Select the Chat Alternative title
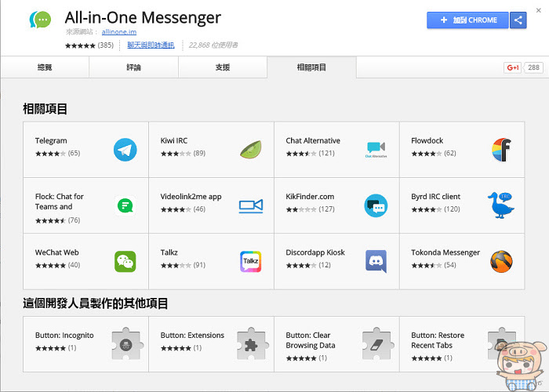This screenshot has width=549, height=392. pos(313,140)
